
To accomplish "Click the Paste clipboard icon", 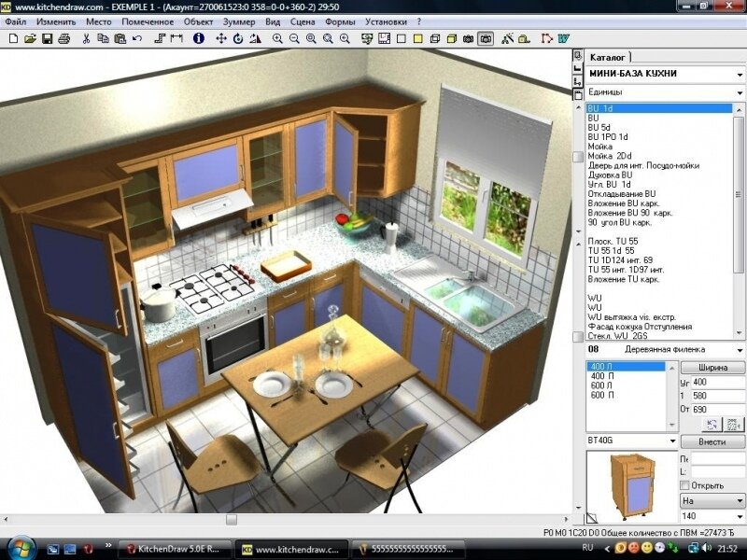I will tap(120, 39).
